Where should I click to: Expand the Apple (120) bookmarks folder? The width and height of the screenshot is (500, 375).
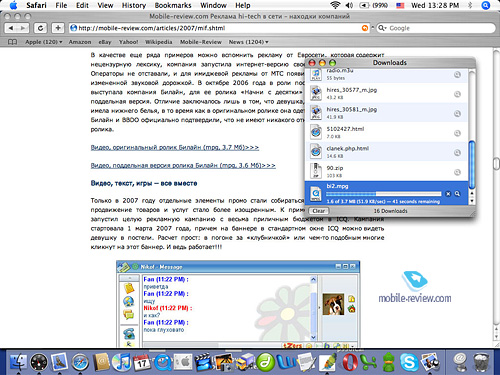coord(44,42)
